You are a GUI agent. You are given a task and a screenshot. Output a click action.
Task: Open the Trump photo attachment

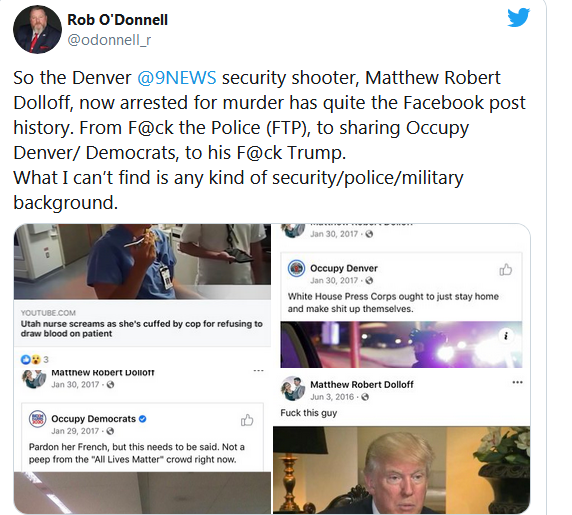(401, 470)
